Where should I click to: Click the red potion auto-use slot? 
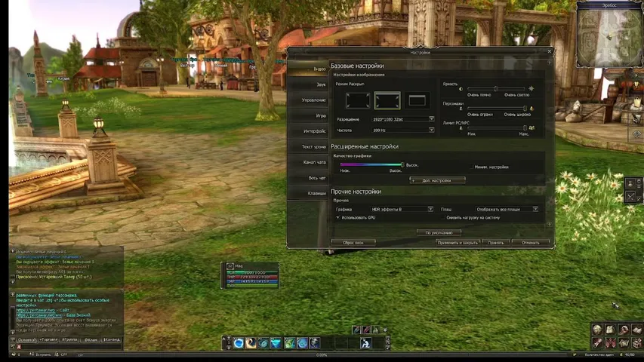(366, 330)
